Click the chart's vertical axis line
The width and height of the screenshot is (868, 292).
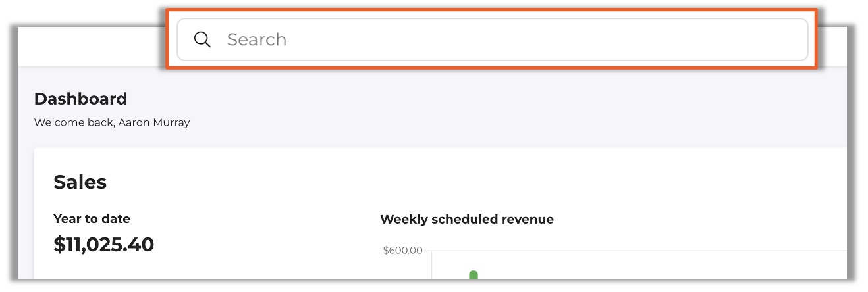coord(431,265)
